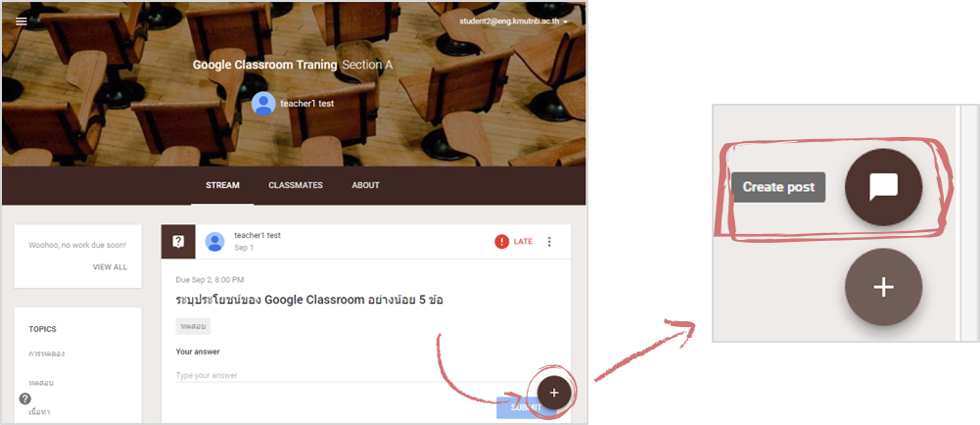
Task: Click the Due Sep 2, 8:00 PM text
Action: 210,279
